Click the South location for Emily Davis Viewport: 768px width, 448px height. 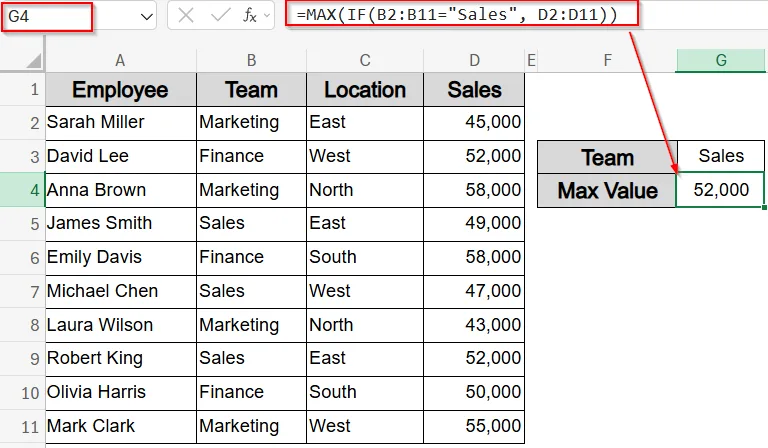(x=365, y=257)
